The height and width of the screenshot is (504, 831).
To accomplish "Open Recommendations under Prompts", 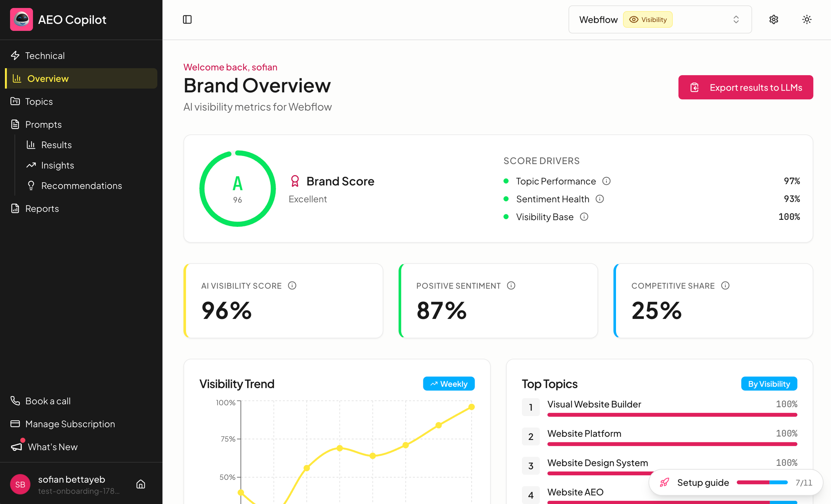I will (81, 185).
